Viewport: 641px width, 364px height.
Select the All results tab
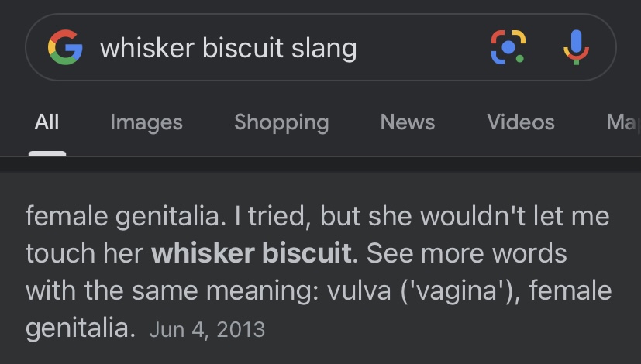[x=47, y=122]
